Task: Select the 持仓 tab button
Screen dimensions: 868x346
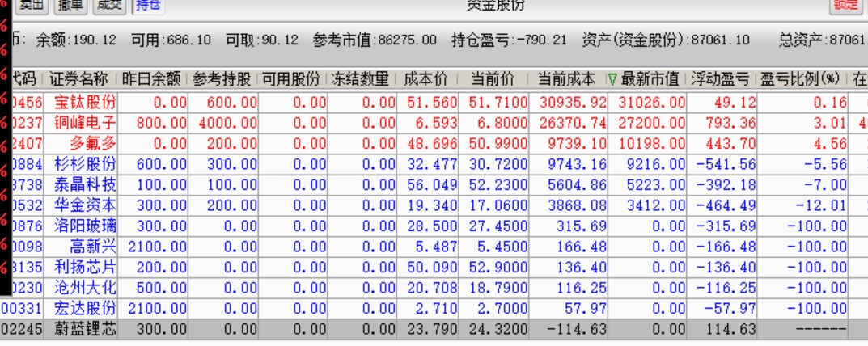Action: point(149,5)
